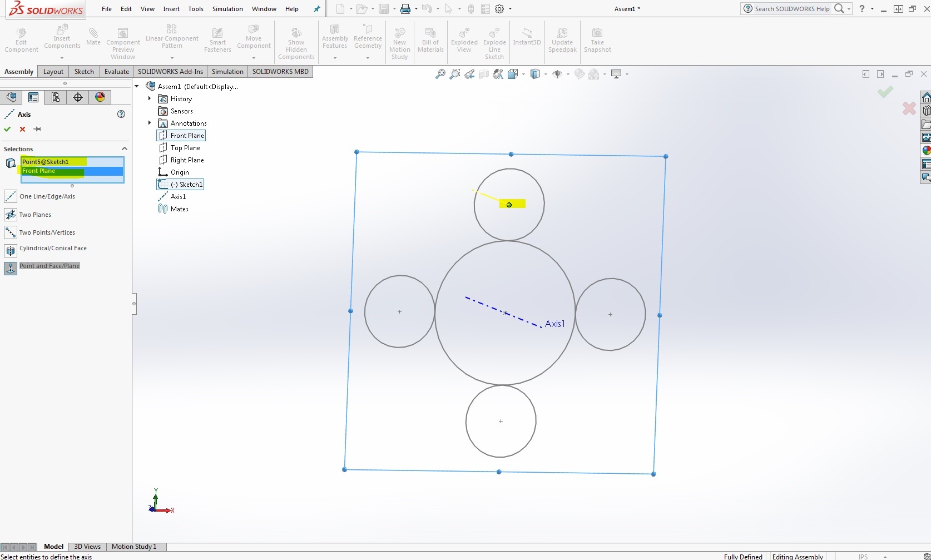Image resolution: width=931 pixels, height=560 pixels.
Task: Switch to Motion Study 1 tab
Action: point(134,547)
